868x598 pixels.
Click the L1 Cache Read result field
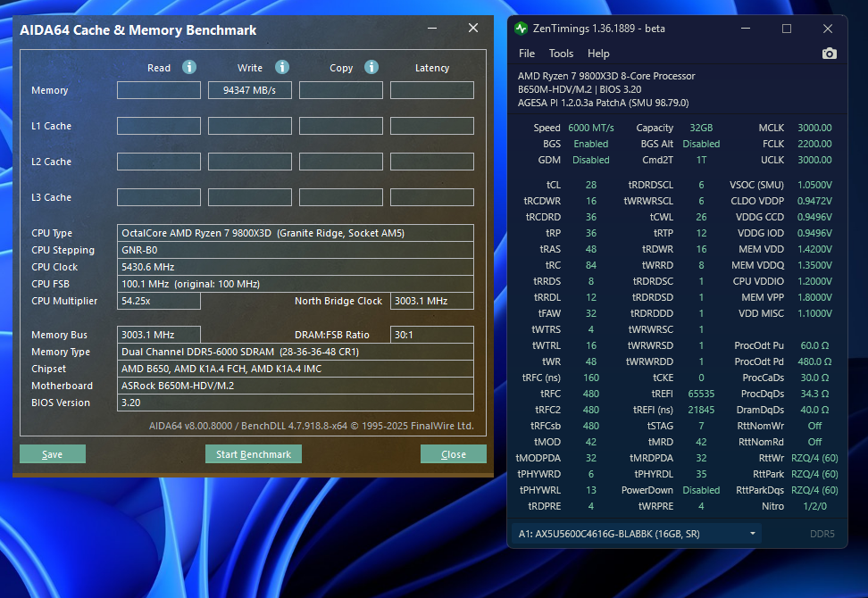point(159,126)
